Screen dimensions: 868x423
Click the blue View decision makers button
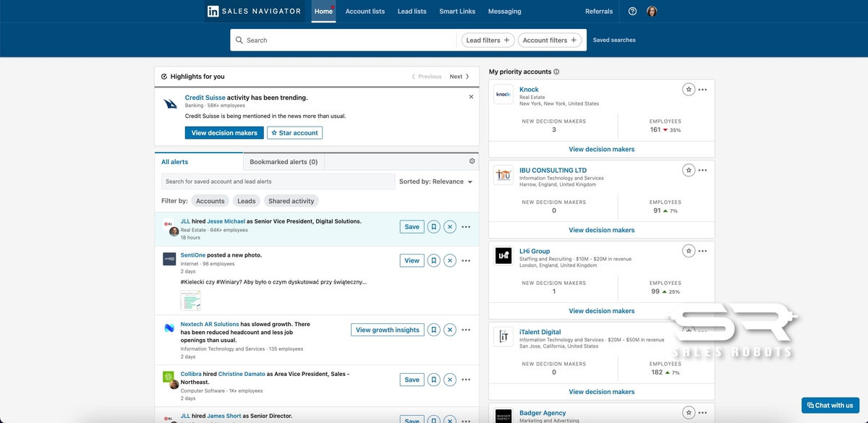[x=224, y=133]
